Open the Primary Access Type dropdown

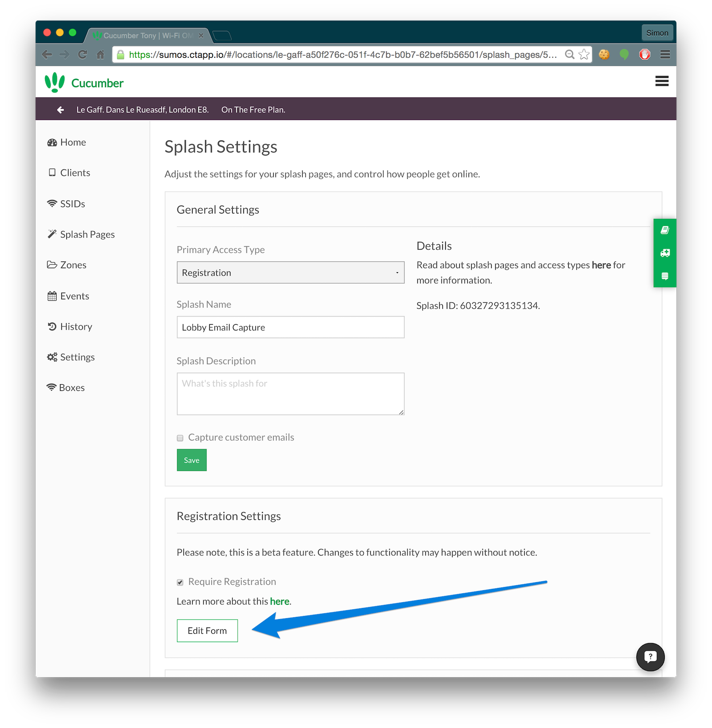290,272
